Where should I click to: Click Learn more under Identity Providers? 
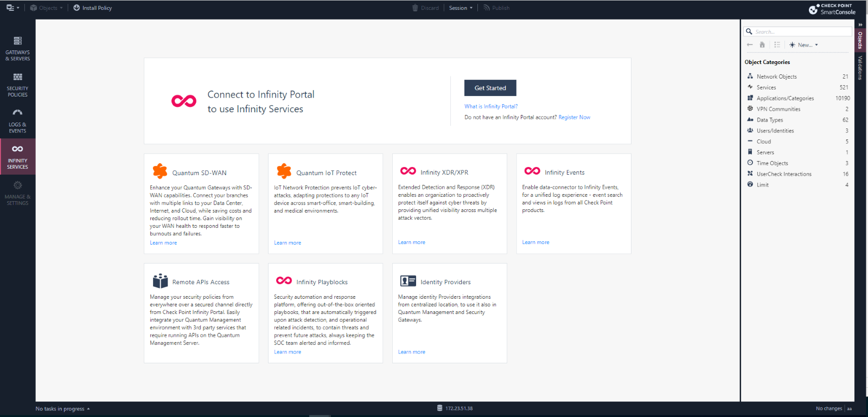point(412,352)
